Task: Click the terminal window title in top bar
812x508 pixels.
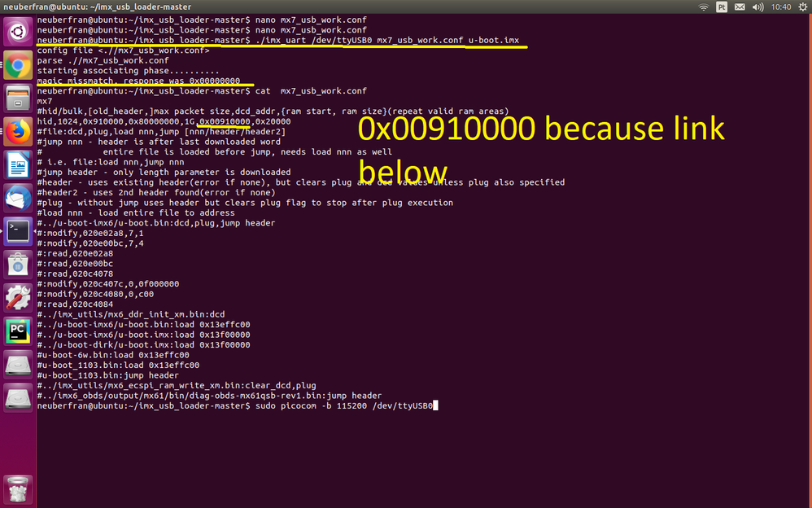Action: pyautogui.click(x=98, y=7)
